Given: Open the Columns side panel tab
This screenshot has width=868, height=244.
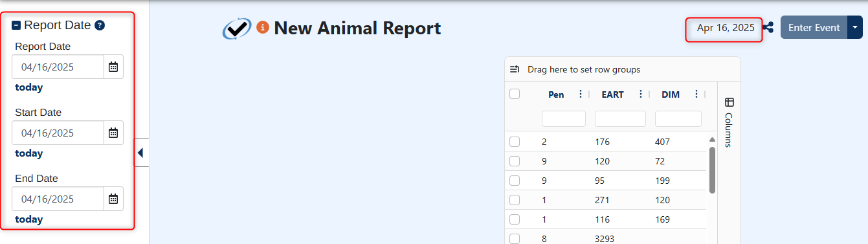Looking at the screenshot, I should tap(729, 122).
